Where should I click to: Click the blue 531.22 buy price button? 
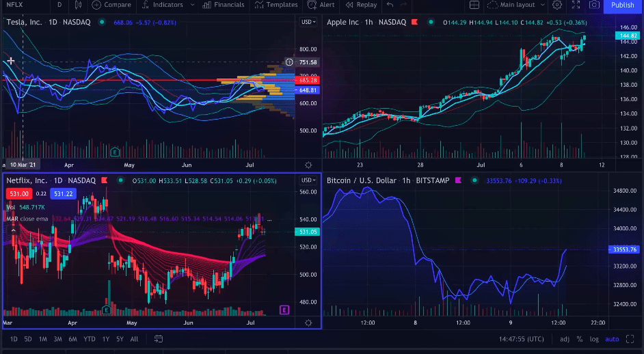64,194
